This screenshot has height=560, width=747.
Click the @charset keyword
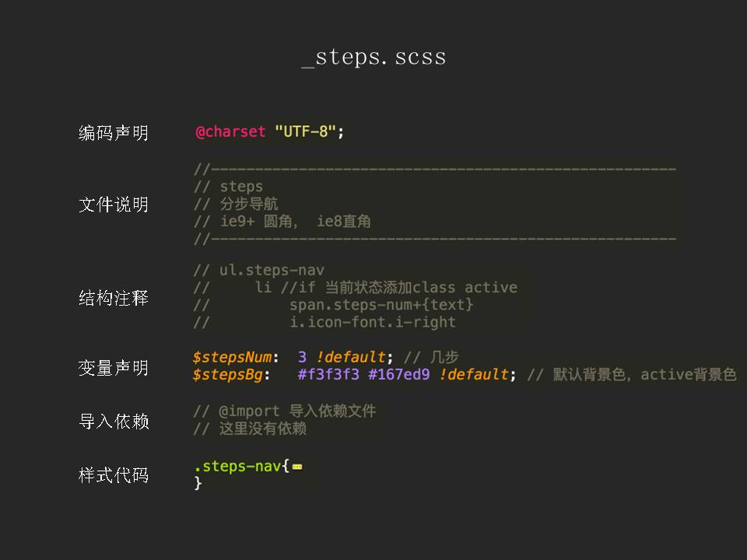[230, 131]
